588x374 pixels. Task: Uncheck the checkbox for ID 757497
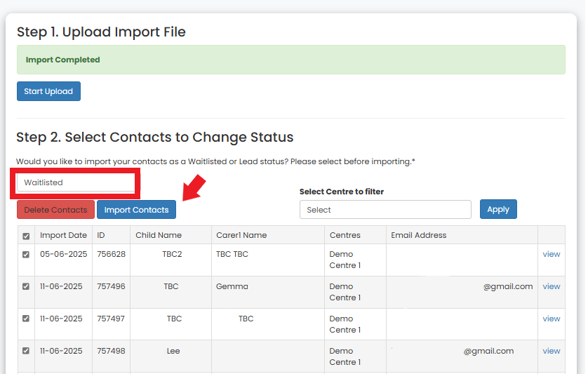click(26, 319)
